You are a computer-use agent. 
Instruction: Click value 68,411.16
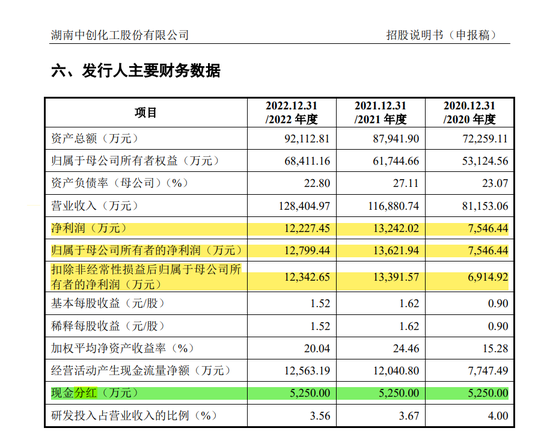[307, 161]
